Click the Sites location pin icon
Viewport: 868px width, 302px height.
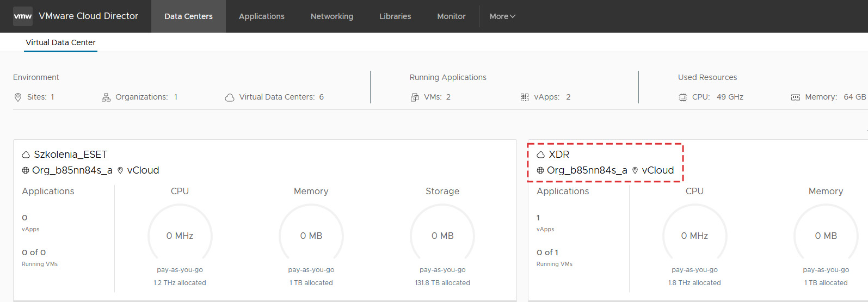(18, 97)
